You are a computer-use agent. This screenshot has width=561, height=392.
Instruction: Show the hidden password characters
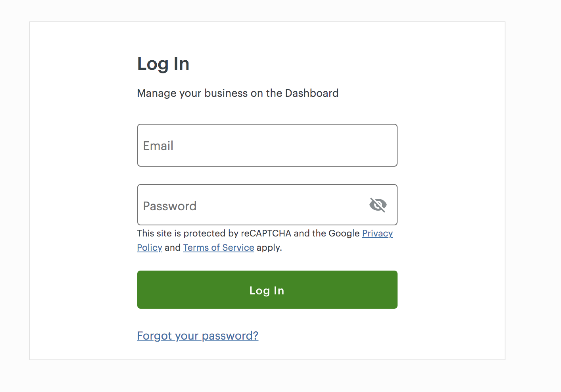point(378,205)
